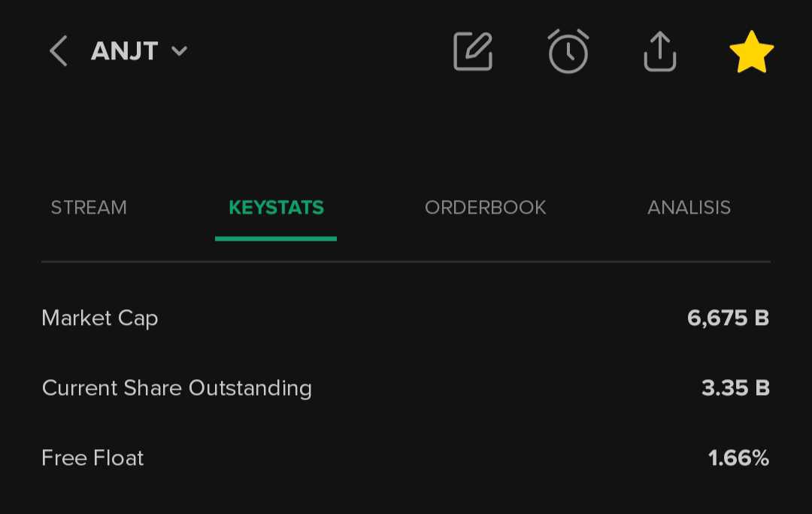Screen dimensions: 812x514
Task: Tap the Free Float label
Action: coord(92,458)
